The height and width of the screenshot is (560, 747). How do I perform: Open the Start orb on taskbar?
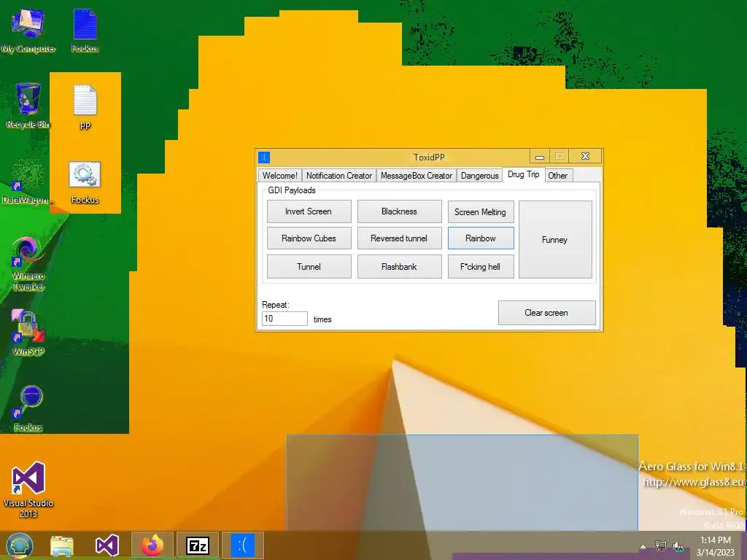pos(20,545)
